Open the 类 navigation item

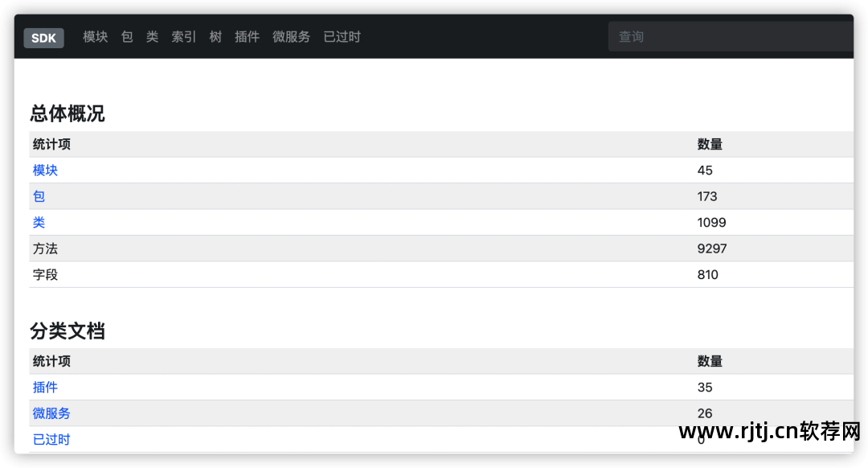click(153, 36)
